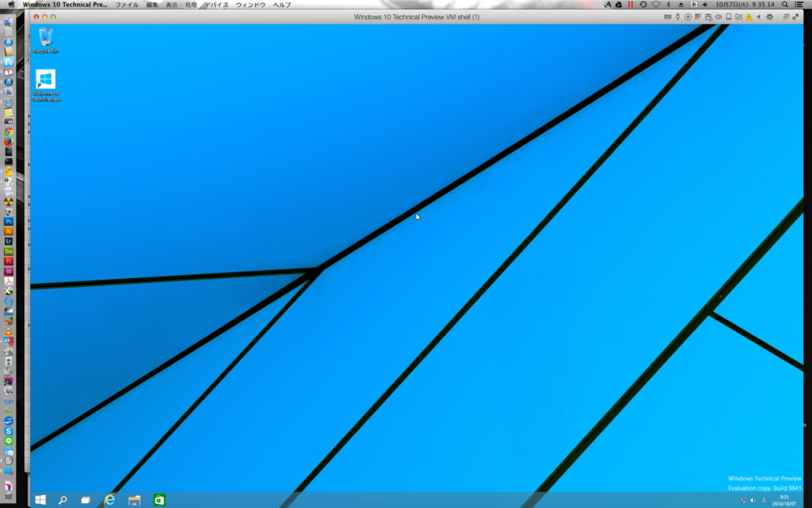
Task: Select the Recycle Bin desktop icon
Action: click(45, 38)
